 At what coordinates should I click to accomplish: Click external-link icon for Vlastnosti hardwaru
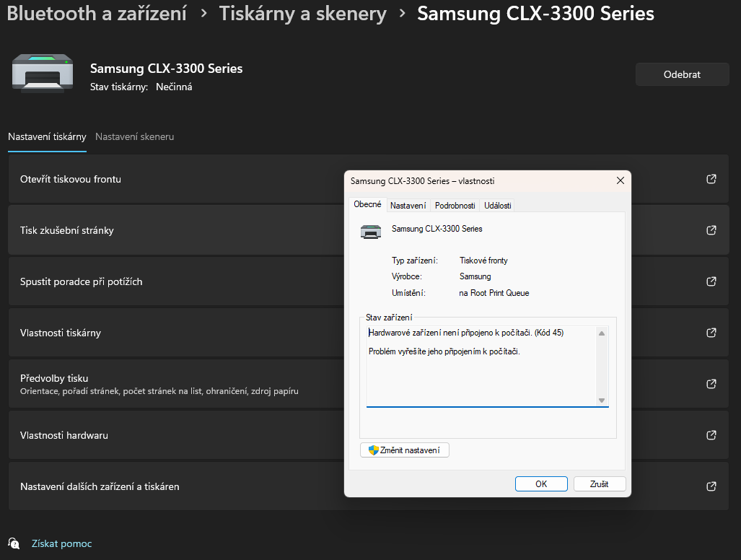coord(711,435)
